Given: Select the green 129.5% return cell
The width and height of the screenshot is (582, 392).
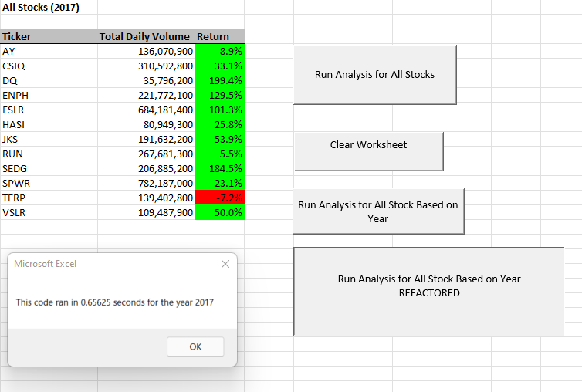Looking at the screenshot, I should 219,96.
